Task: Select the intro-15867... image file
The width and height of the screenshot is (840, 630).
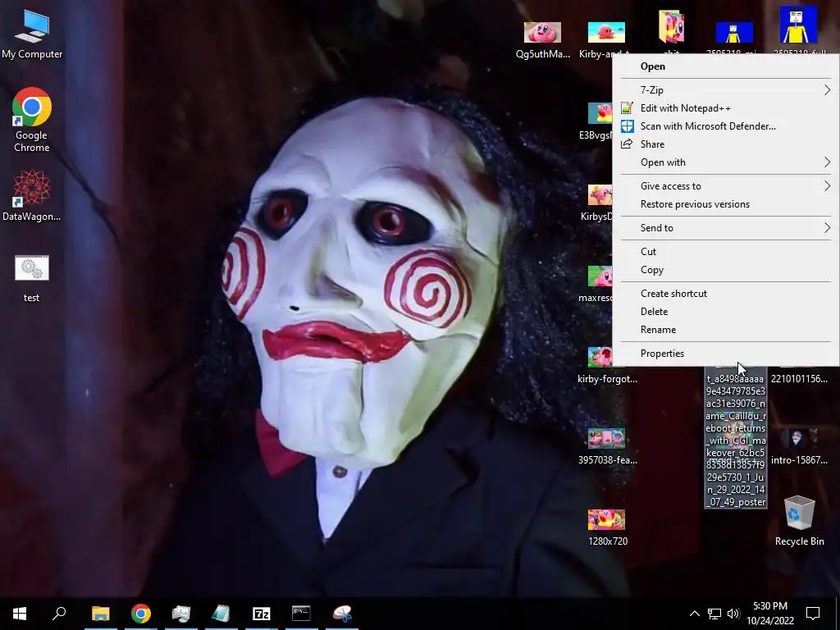Action: tap(799, 447)
